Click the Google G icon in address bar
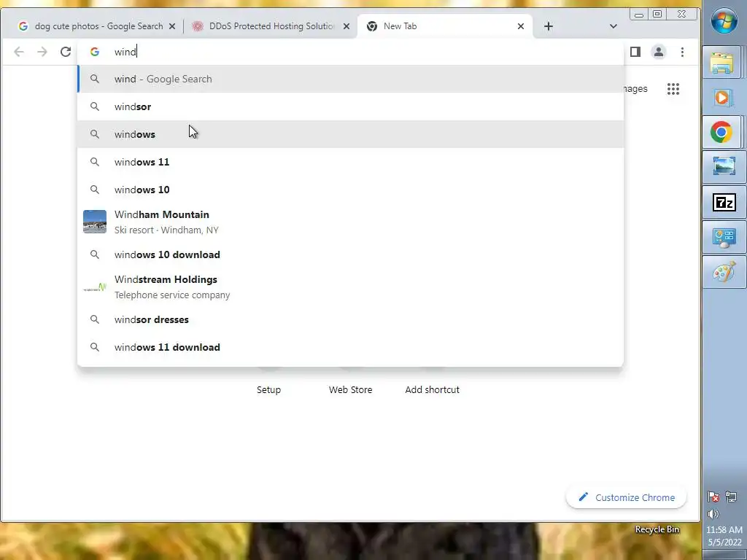This screenshot has height=560, width=747. pyautogui.click(x=95, y=52)
